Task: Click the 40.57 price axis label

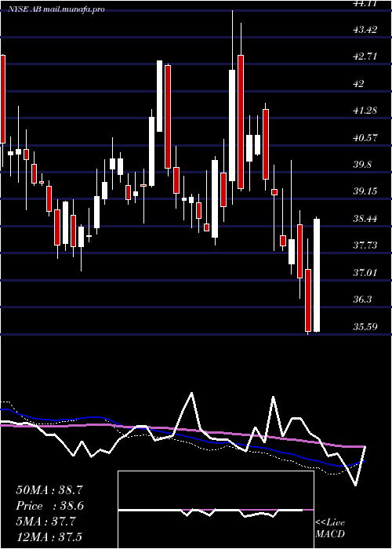Action: coord(365,138)
